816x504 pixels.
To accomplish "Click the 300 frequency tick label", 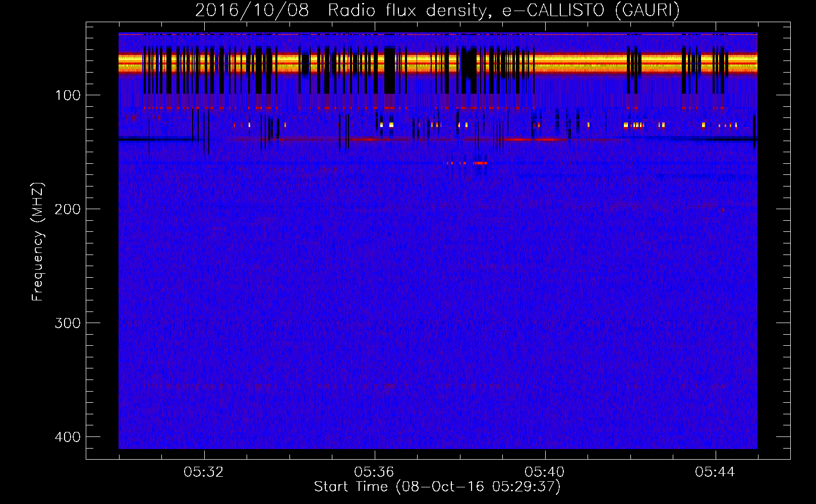I will tap(67, 323).
